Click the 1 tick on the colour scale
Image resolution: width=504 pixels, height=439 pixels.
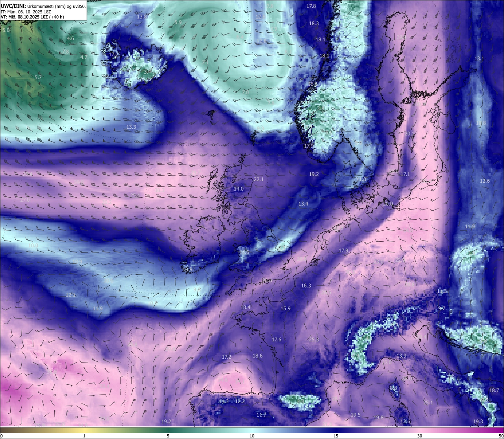pos(84,436)
